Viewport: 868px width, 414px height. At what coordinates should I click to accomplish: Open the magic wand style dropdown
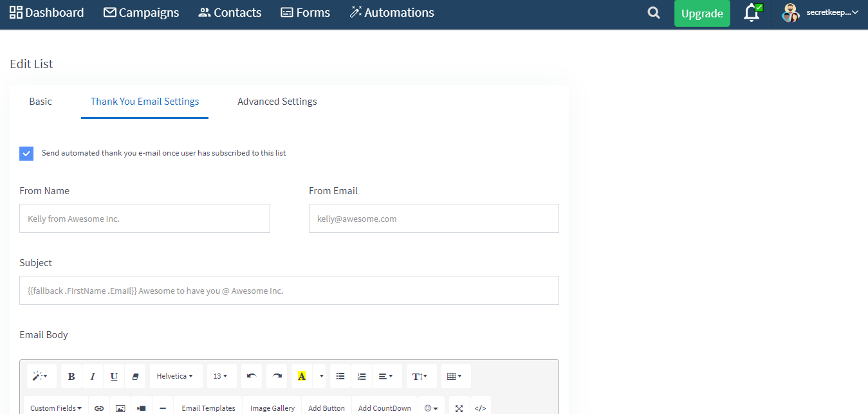41,376
